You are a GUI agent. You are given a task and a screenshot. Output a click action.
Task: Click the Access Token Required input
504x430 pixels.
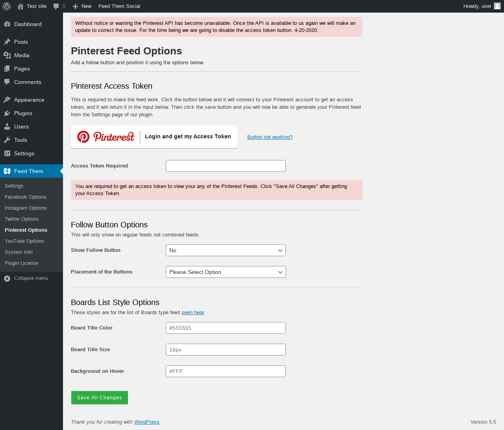[226, 166]
